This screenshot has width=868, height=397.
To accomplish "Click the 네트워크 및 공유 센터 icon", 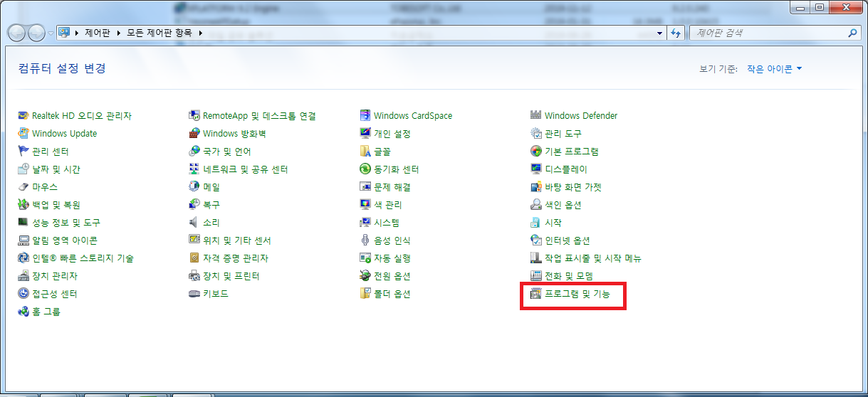I will pyautogui.click(x=194, y=169).
